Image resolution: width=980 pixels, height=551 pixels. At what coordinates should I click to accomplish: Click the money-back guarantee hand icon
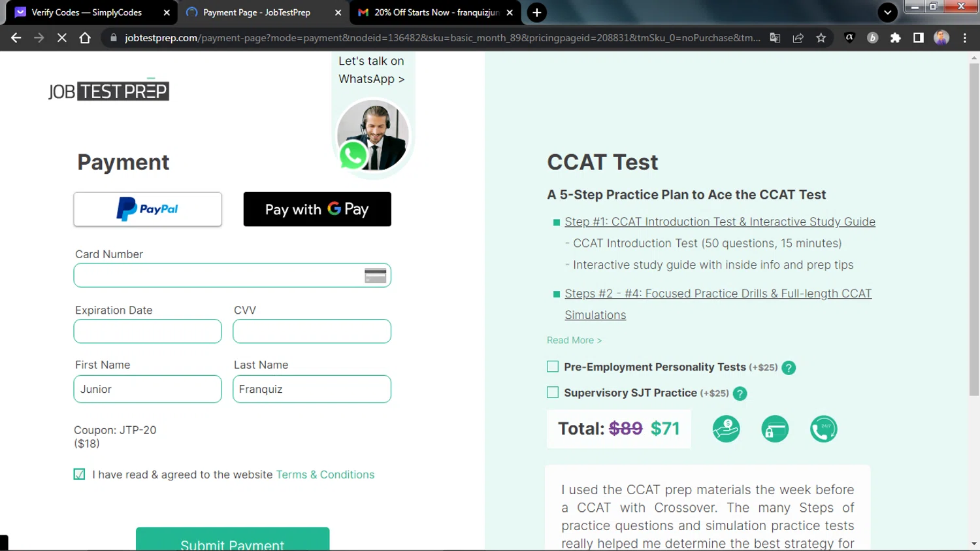click(x=726, y=429)
